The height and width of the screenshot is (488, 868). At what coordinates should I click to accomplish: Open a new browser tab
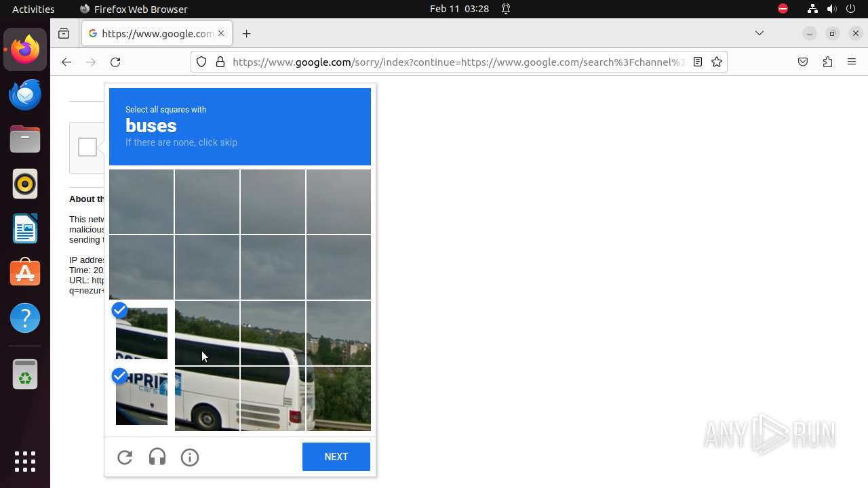pyautogui.click(x=246, y=33)
